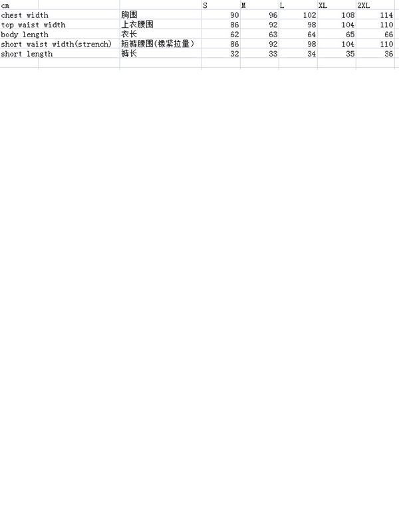Image resolution: width=399 pixels, height=532 pixels.
Task: Select body length value 65 for XL
Action: pos(337,35)
